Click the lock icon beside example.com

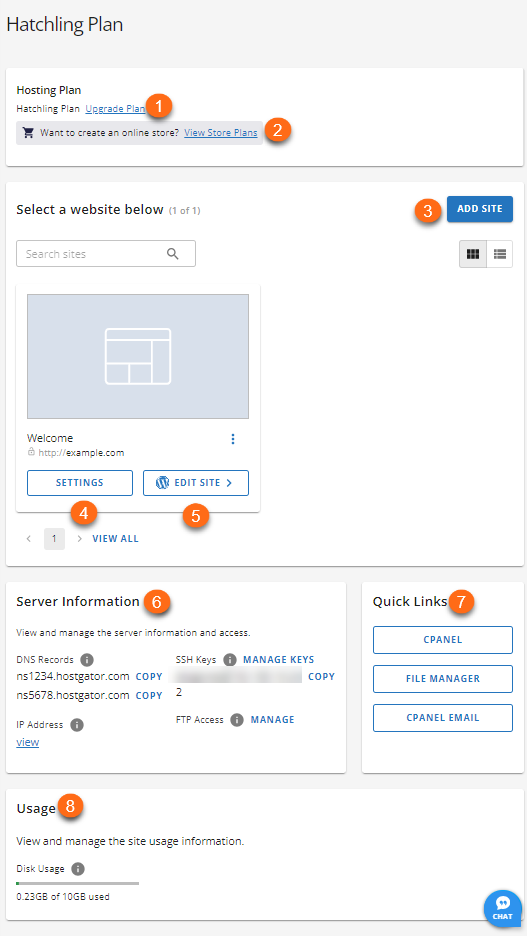(32, 452)
